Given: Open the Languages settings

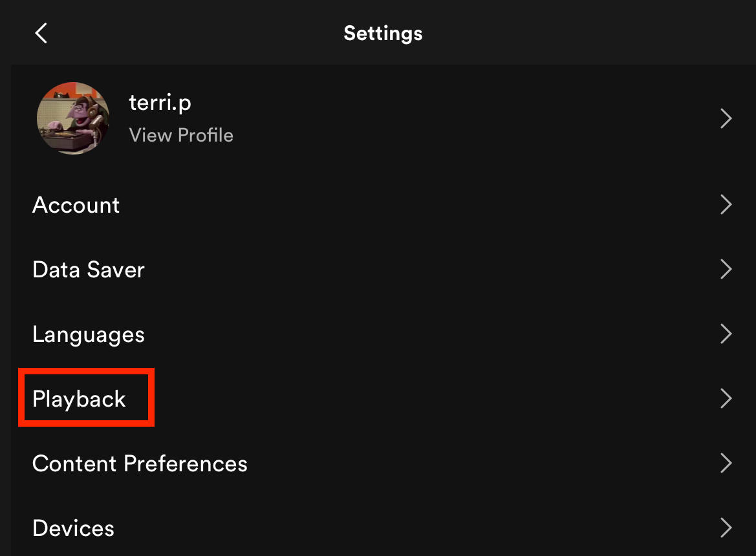Looking at the screenshot, I should tap(88, 334).
